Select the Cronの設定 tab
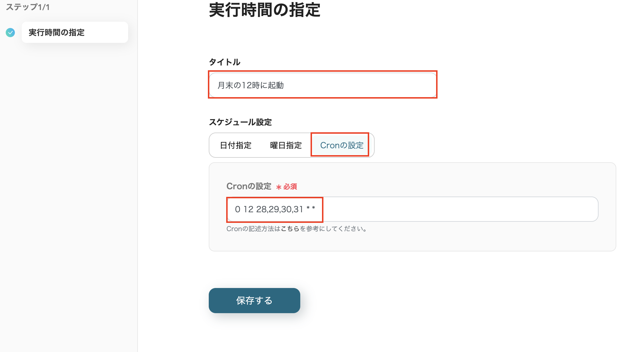Viewport: 644px width, 352px height. (x=341, y=145)
